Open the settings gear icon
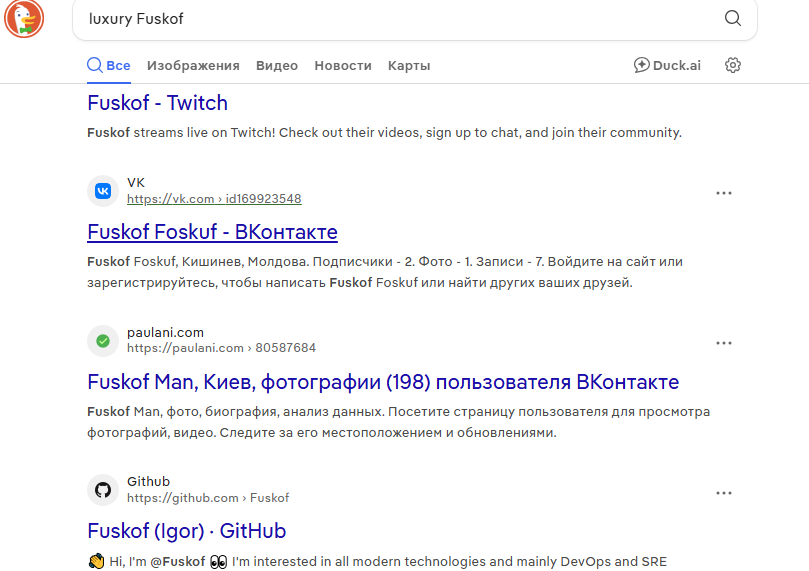The width and height of the screenshot is (809, 571). click(733, 65)
